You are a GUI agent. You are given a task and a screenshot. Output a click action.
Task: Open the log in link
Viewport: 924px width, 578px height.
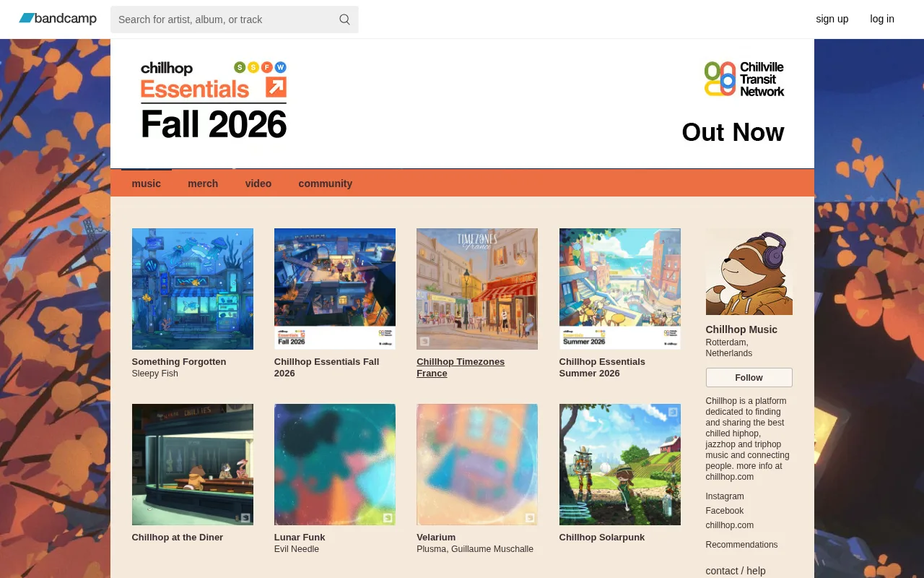point(882,19)
